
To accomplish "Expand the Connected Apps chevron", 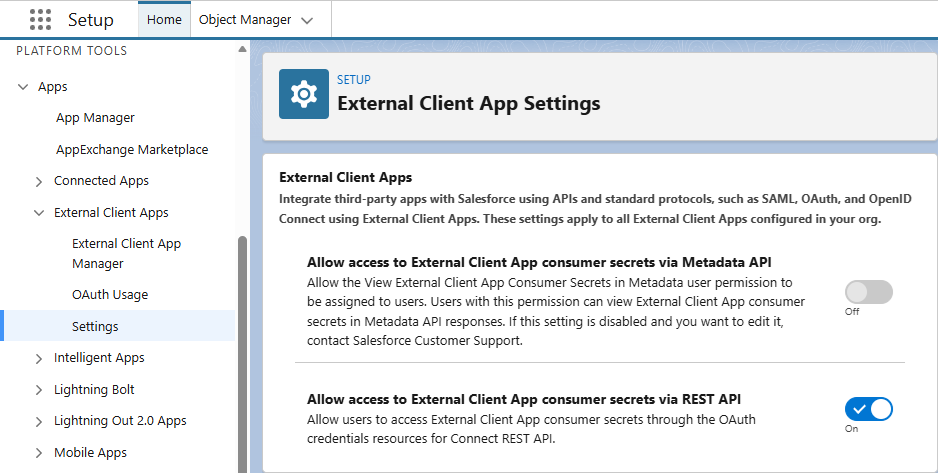I will (39, 181).
